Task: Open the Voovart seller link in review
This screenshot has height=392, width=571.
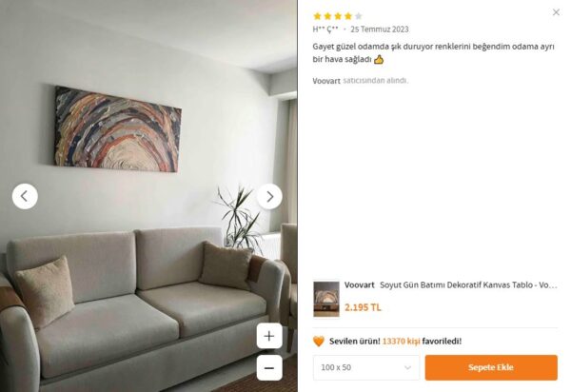Action: tap(326, 81)
